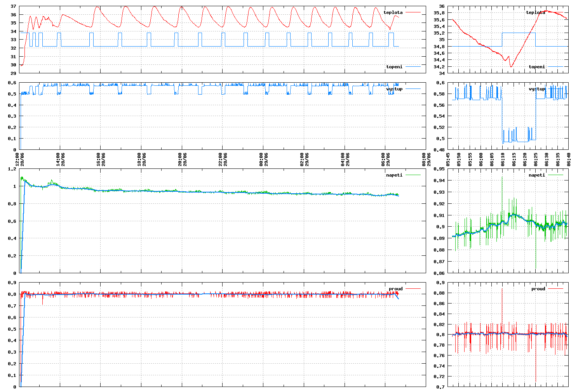Screen dimensions: 571x392
Task: Select the vystup legend label in zoomed right chart
Action: (x=537, y=89)
